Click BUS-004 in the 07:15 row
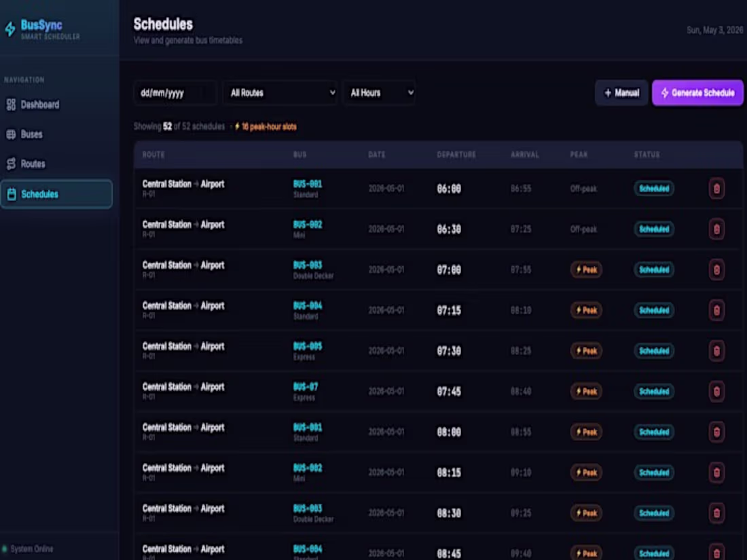This screenshot has width=747, height=560. pyautogui.click(x=308, y=305)
